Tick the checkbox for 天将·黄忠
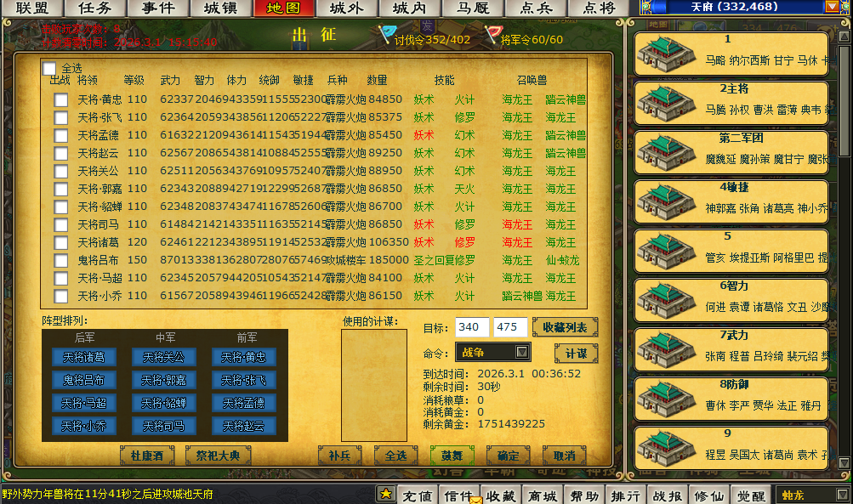The height and width of the screenshot is (504, 853). [61, 100]
